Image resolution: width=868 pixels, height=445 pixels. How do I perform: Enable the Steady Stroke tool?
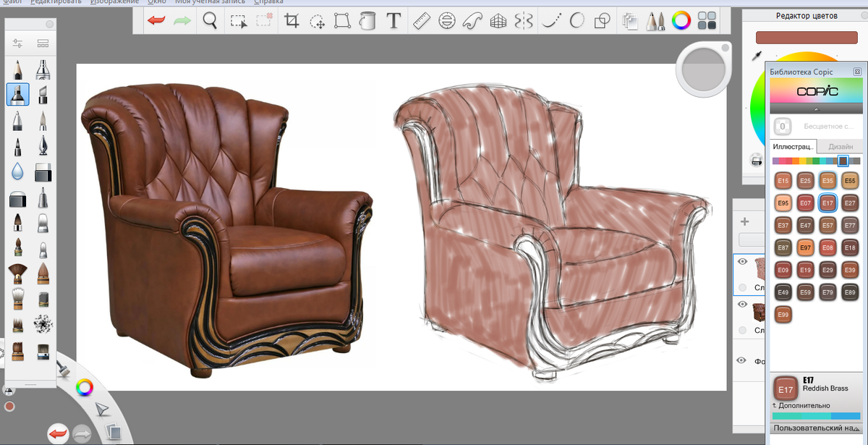click(551, 21)
